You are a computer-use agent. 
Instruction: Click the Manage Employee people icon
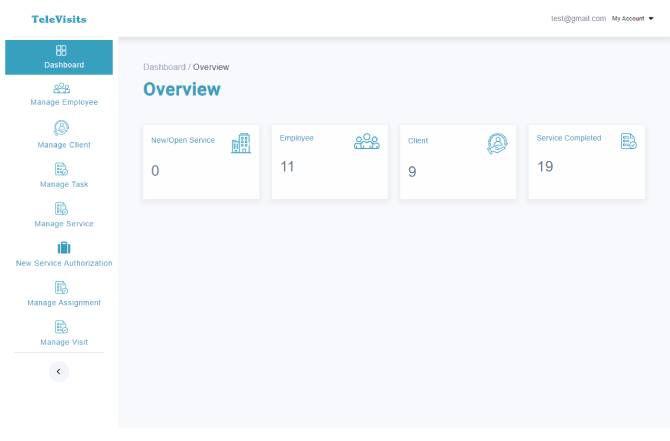tap(62, 88)
